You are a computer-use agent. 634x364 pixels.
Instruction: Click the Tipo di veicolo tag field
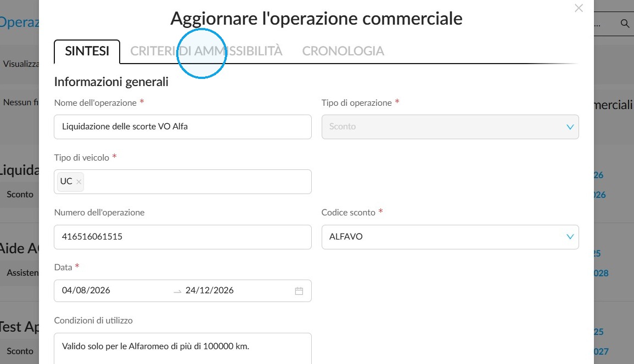click(183, 182)
